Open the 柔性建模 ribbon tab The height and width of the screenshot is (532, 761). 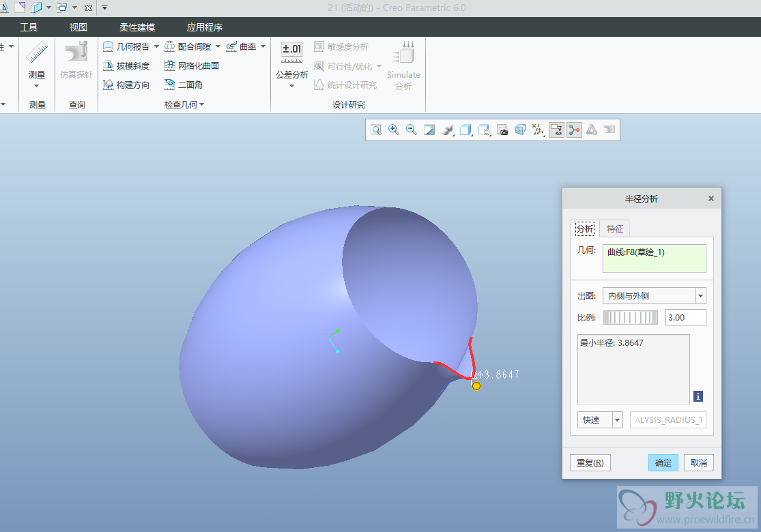click(137, 27)
